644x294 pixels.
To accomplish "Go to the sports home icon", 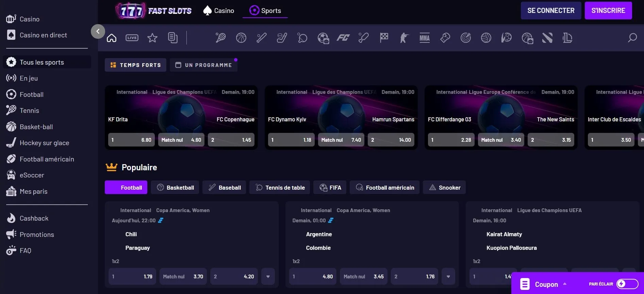I will pyautogui.click(x=112, y=38).
